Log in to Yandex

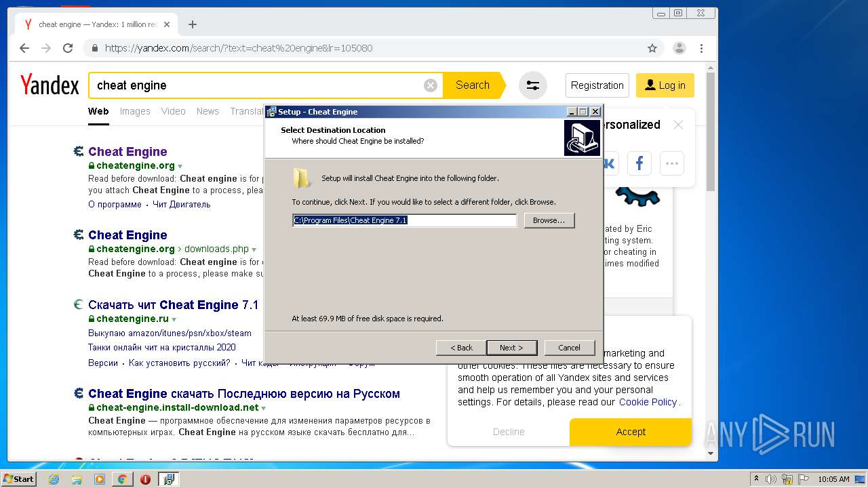tap(665, 85)
